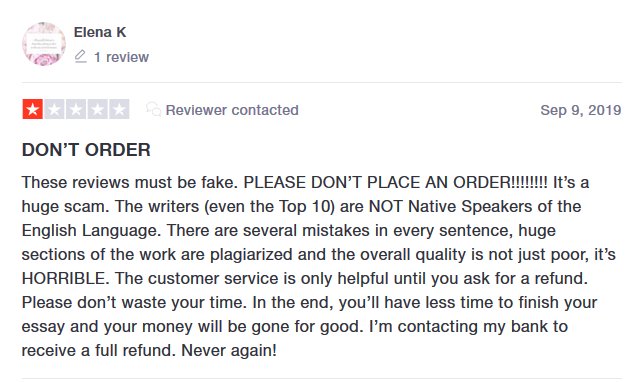Image resolution: width=641 pixels, height=382 pixels.
Task: Open the '1 review' link
Action: pyautogui.click(x=121, y=57)
